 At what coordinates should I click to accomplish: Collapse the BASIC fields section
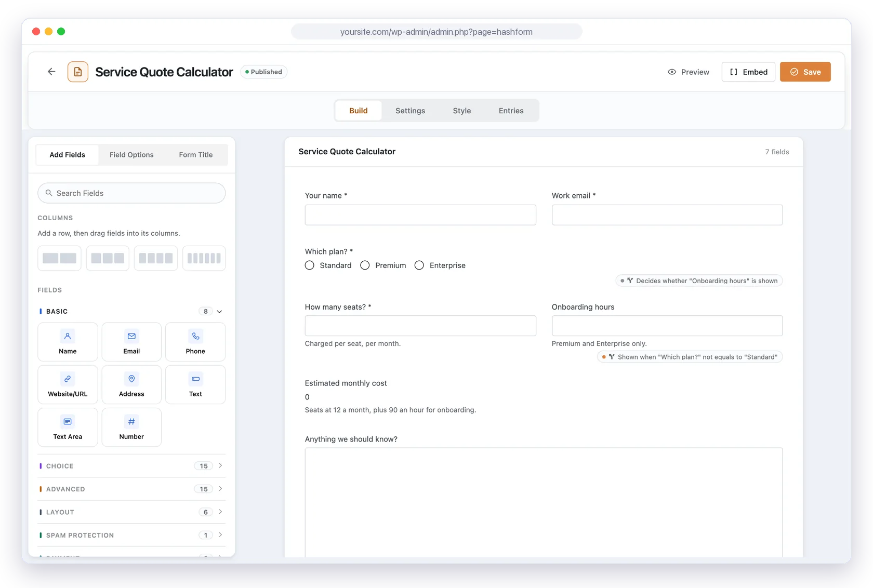[219, 312]
